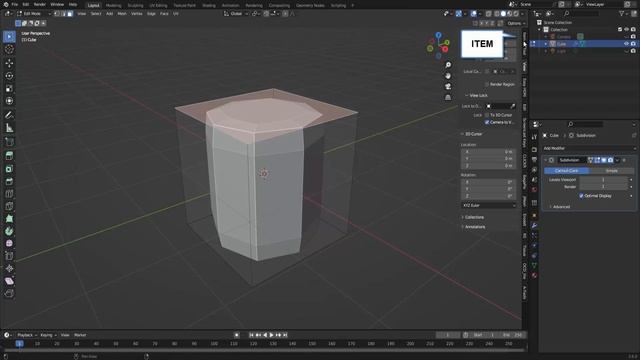Select the Annotate tool
This screenshot has width=640, height=360.
coord(9,115)
